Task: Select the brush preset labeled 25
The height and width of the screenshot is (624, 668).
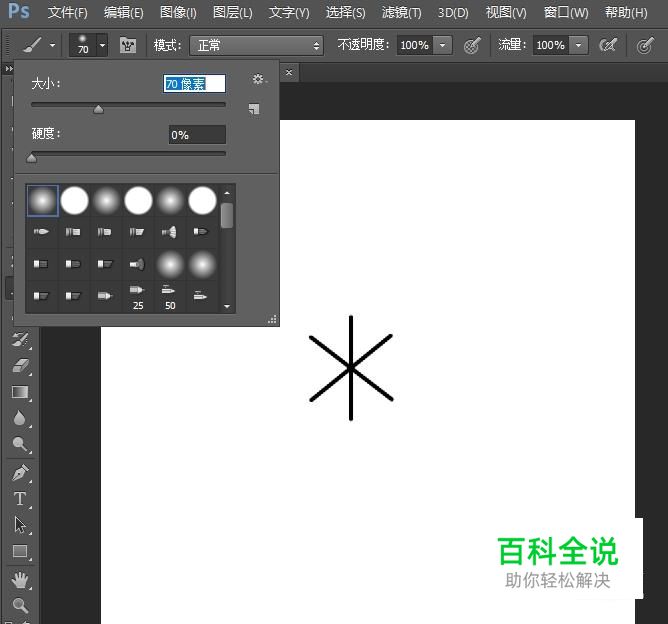Action: pyautogui.click(x=138, y=297)
